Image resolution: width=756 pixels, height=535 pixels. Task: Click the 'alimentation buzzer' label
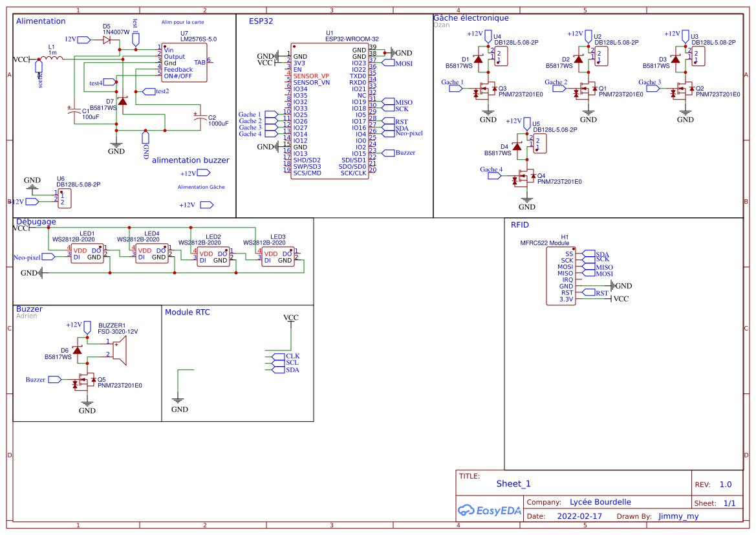pyautogui.click(x=190, y=160)
